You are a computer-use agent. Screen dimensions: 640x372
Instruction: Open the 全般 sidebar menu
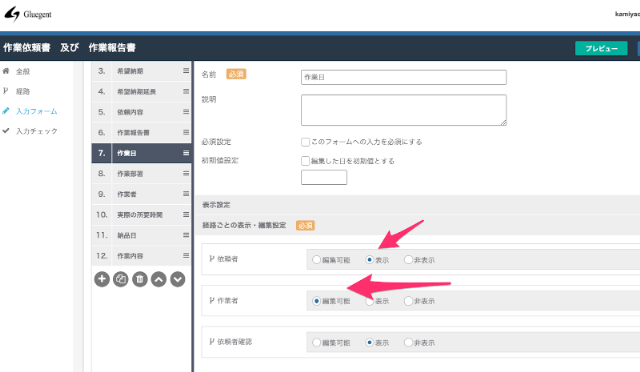click(x=23, y=71)
